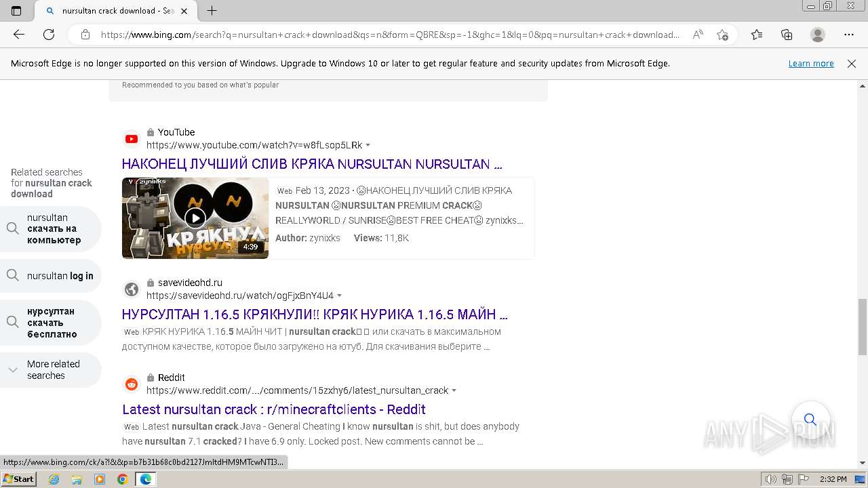Search related: nursultan log in

coord(51,276)
